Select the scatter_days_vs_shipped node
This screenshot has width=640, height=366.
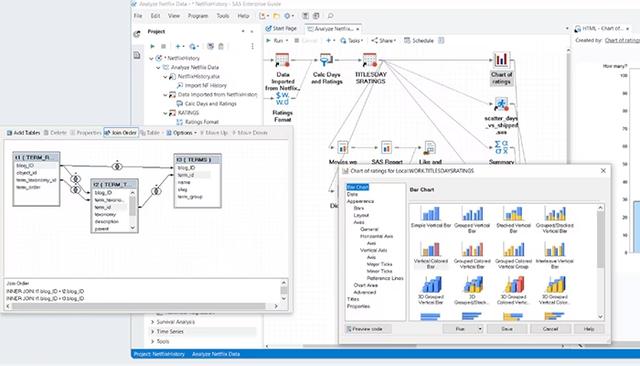pyautogui.click(x=501, y=104)
